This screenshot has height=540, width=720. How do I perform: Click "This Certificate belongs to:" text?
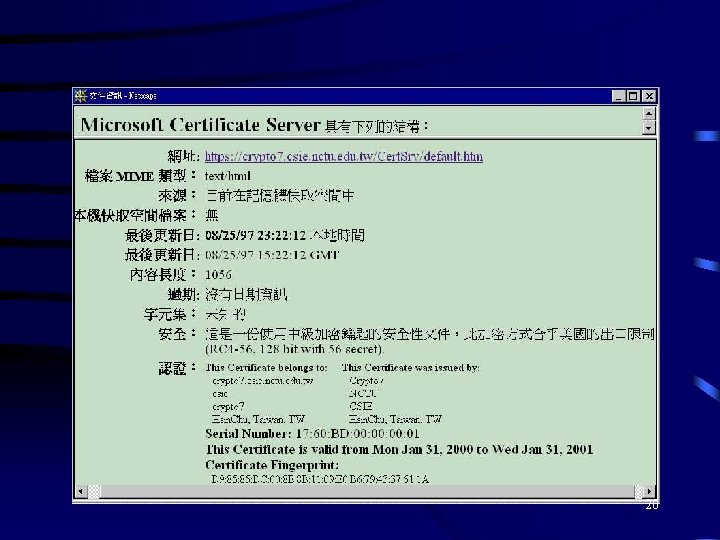(266, 367)
